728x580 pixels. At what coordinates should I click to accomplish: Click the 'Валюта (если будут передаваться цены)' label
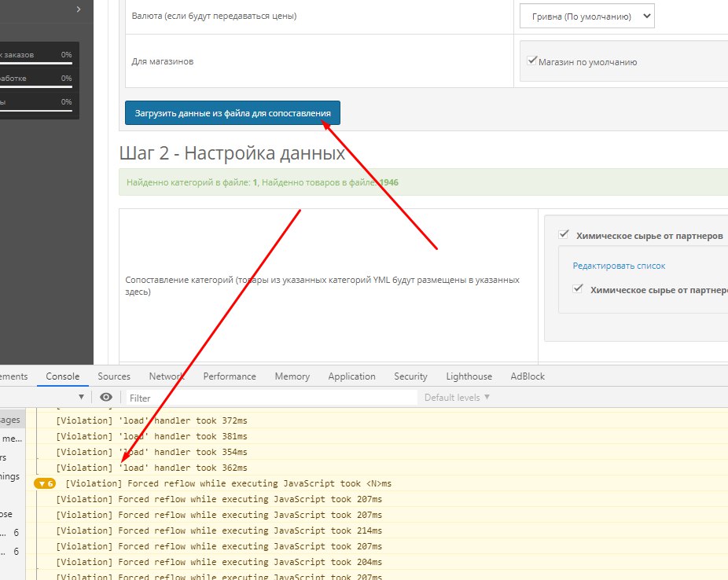[x=214, y=16]
